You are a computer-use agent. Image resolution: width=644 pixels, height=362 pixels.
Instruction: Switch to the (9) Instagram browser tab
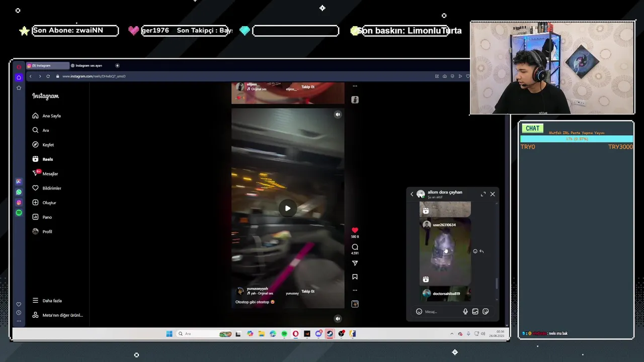[48, 65]
